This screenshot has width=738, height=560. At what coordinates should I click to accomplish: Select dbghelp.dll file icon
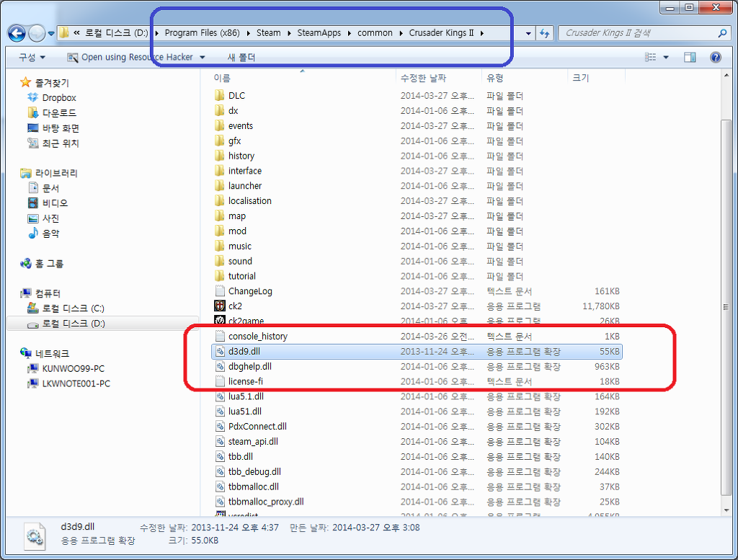click(x=220, y=366)
